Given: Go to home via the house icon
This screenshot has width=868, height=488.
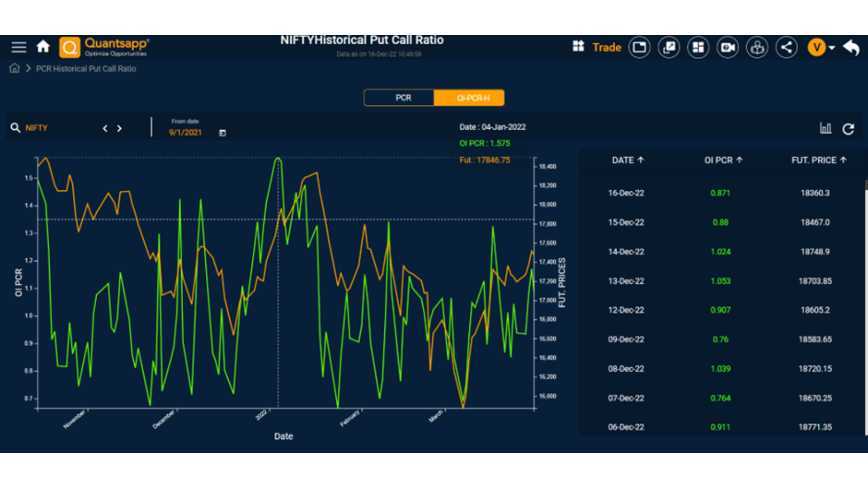Looking at the screenshot, I should [x=43, y=47].
